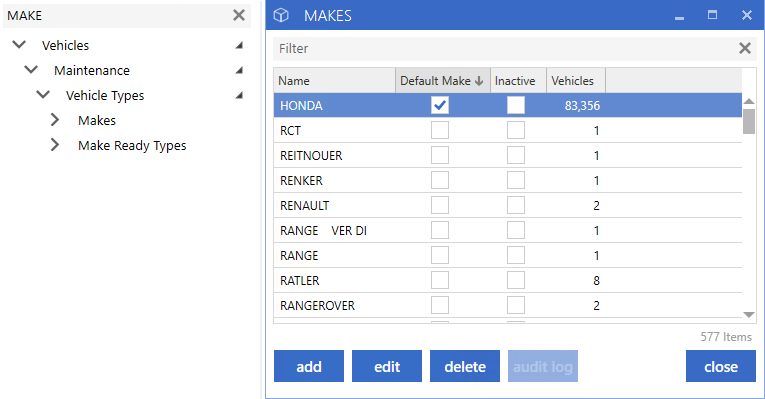Check Inactive for RENKER
Screen dimensions: 765x399
pyautogui.click(x=516, y=180)
